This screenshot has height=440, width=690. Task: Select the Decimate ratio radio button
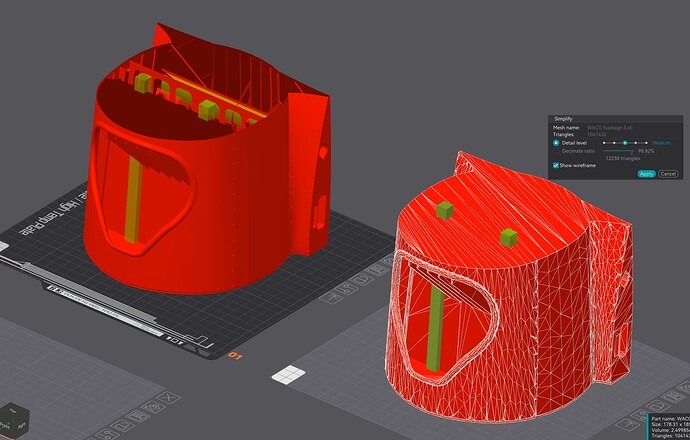point(556,151)
